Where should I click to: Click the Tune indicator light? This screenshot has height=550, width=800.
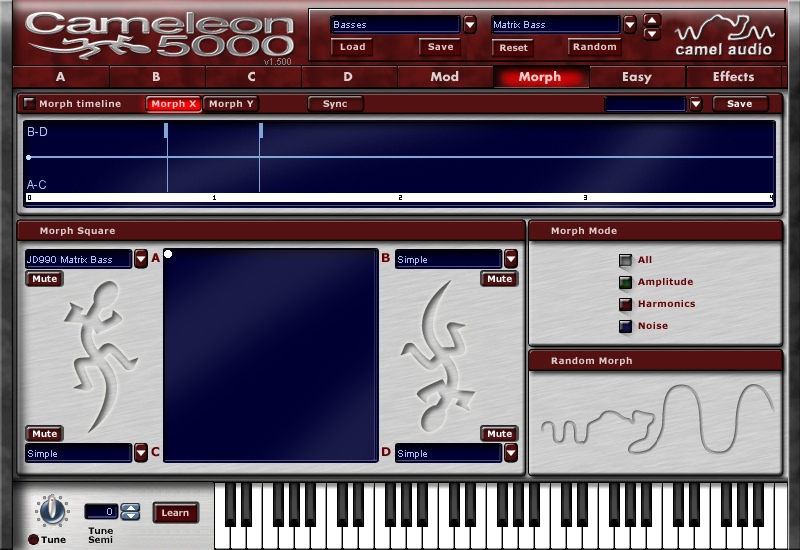coord(32,540)
